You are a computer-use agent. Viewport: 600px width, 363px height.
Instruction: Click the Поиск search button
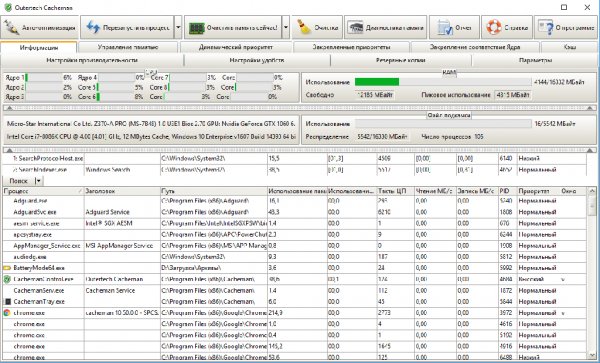(x=18, y=181)
